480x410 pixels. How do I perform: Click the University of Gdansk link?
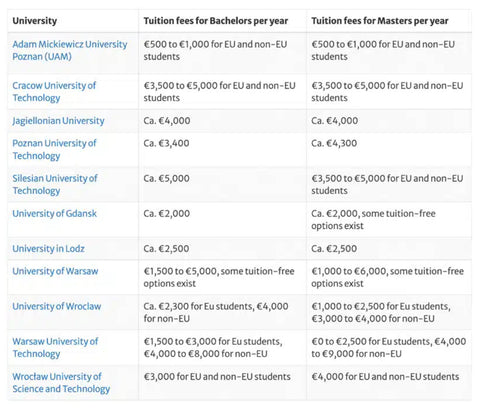tap(54, 213)
